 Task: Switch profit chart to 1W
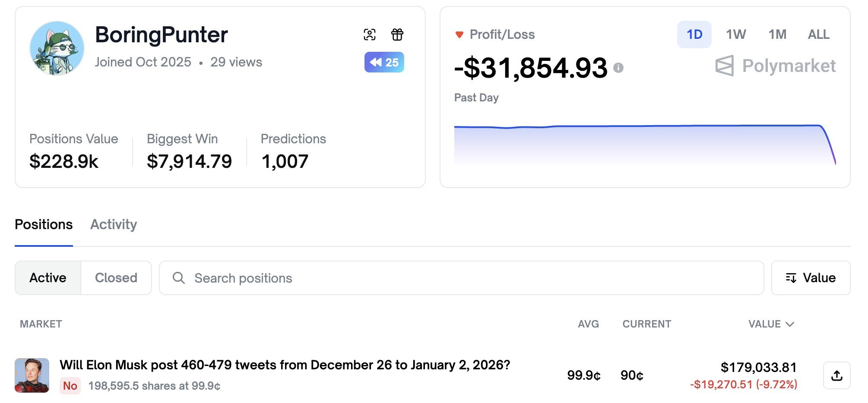pyautogui.click(x=736, y=35)
